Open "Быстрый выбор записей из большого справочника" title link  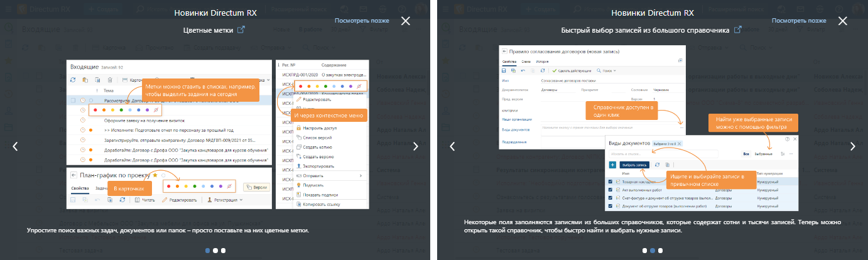pyautogui.click(x=645, y=30)
